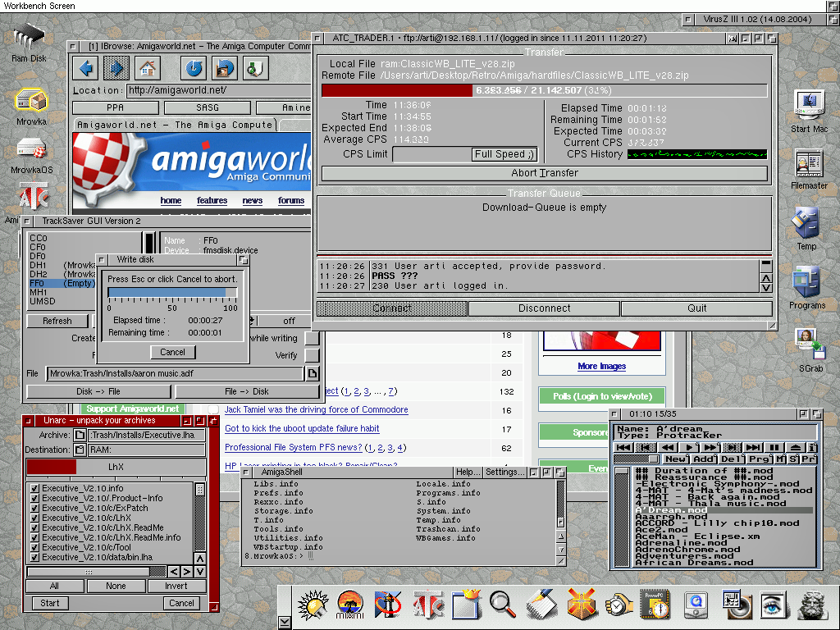Reload the page in IBrowse
Screen dimensions: 840x630
click(194, 68)
